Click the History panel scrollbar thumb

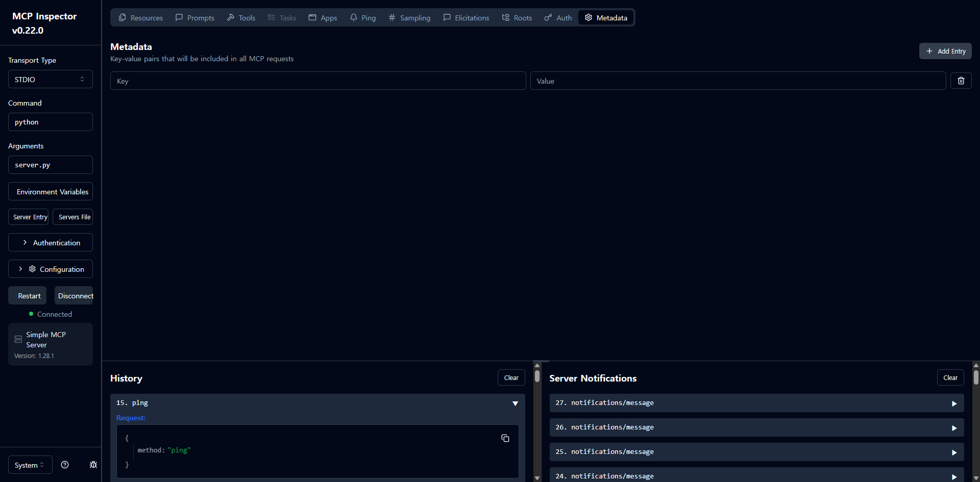537,376
